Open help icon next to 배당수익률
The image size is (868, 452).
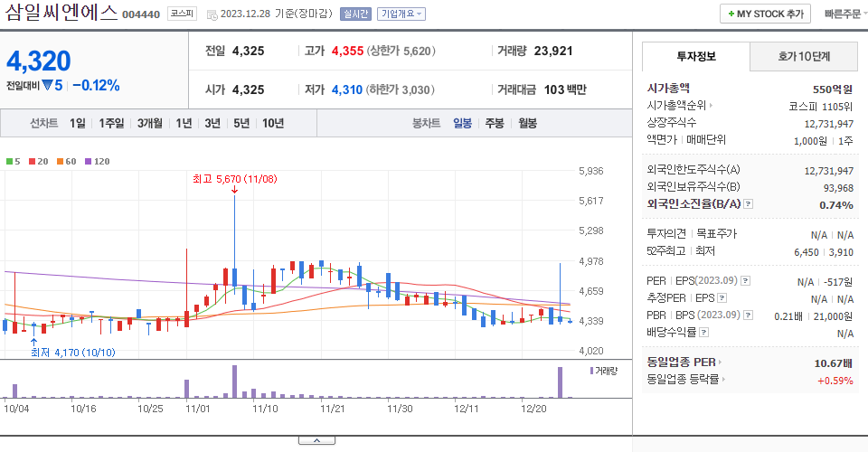tap(703, 333)
